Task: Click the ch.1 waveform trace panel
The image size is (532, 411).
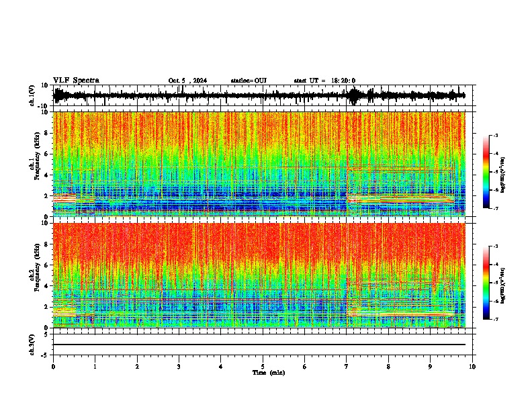Action: click(x=263, y=95)
